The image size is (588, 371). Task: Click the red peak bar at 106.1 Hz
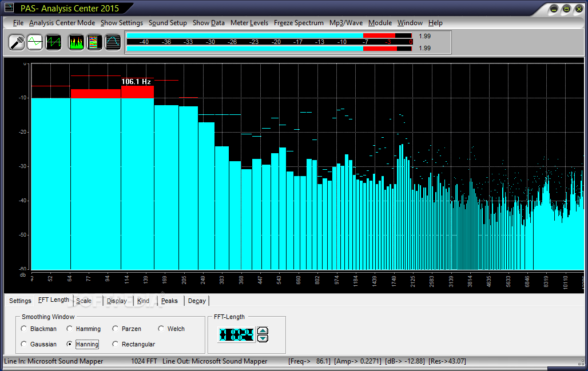point(137,92)
